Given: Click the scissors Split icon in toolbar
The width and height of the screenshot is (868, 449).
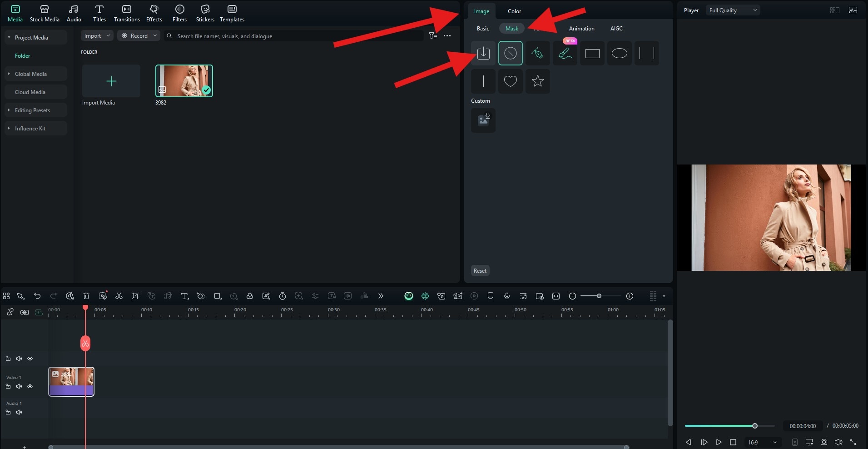Looking at the screenshot, I should coord(119,296).
